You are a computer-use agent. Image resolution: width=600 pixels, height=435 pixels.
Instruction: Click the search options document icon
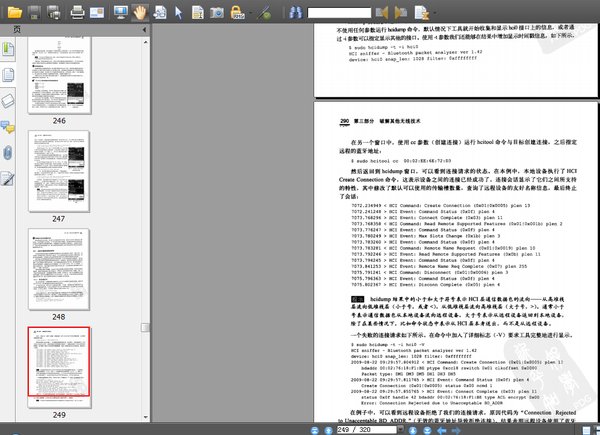click(x=422, y=13)
